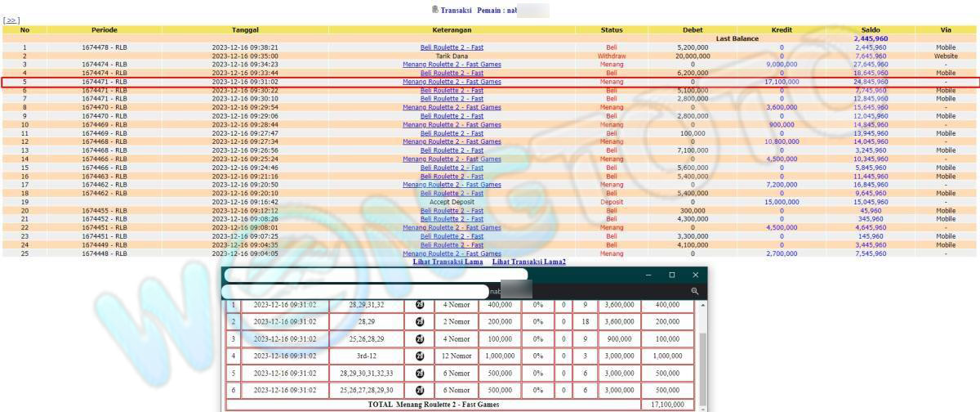Click the roulette game icon in popup row 6

coord(420,390)
